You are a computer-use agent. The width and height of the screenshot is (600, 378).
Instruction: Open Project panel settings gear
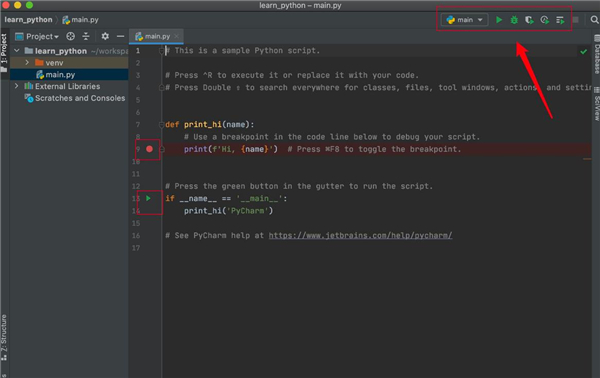pyautogui.click(x=105, y=36)
